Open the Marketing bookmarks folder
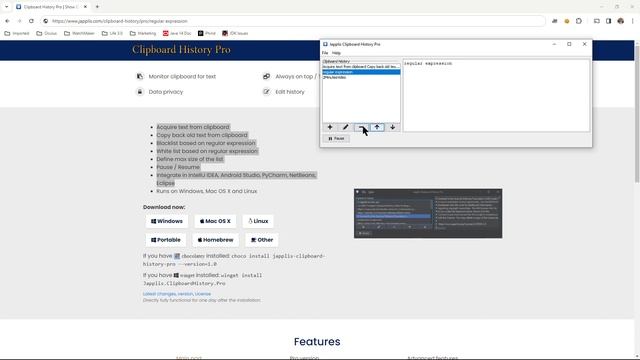The width and height of the screenshot is (640, 360). [143, 33]
